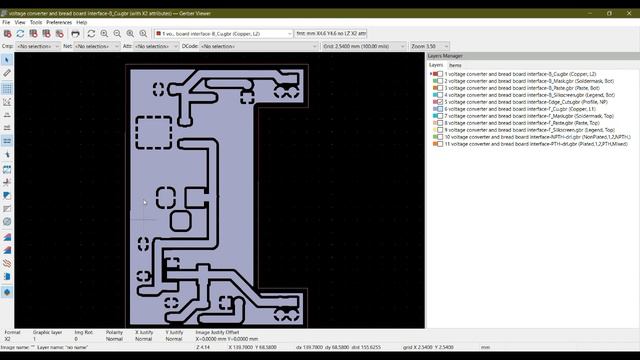Click the color swatch of layer 8 F_Paste.gbr
Screen dimensions: 640x360
(435, 123)
